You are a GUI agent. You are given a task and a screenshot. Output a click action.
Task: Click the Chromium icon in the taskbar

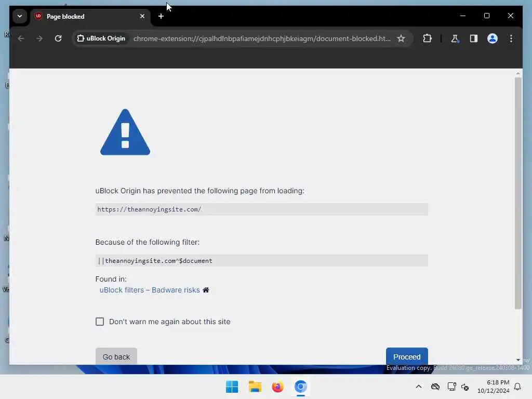click(301, 387)
